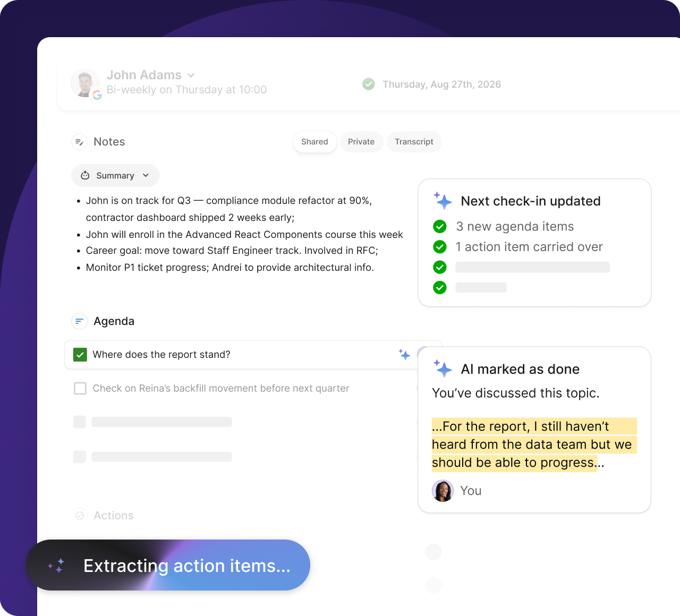Click the Actions section icon
The image size is (680, 616).
pos(80,516)
